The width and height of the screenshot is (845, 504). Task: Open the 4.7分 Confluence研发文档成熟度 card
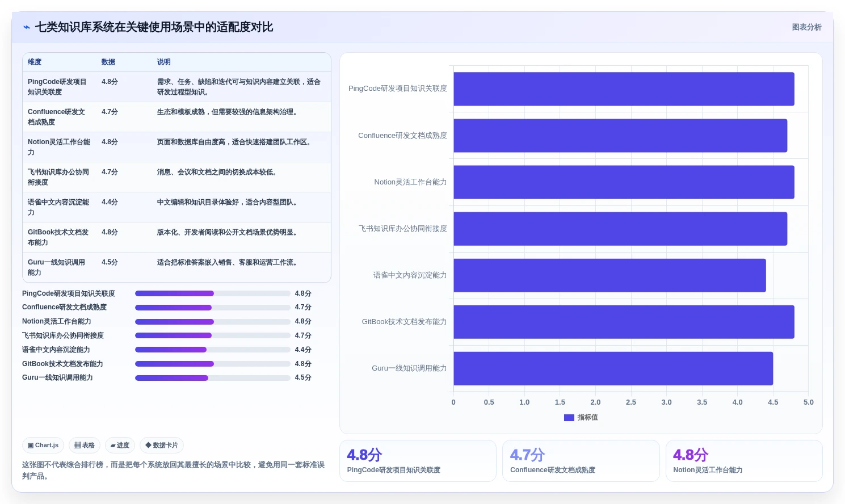[581, 461]
